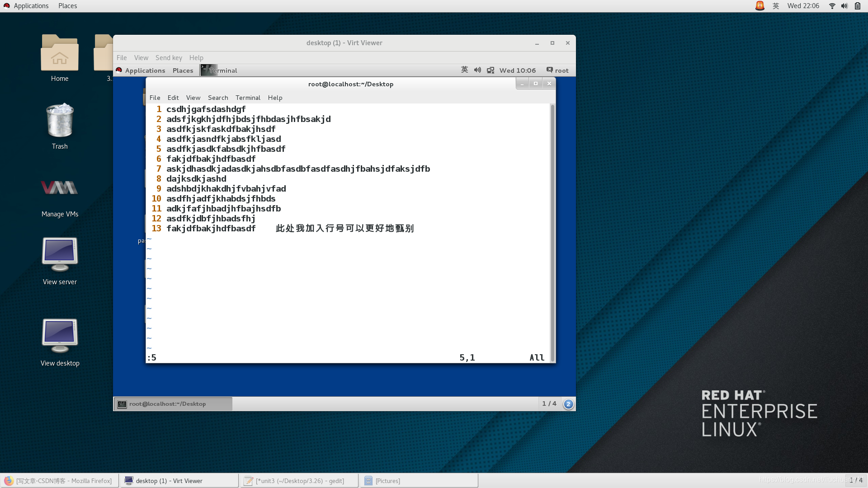
Task: Click the guest workspace switcher badge 2
Action: [x=568, y=404]
